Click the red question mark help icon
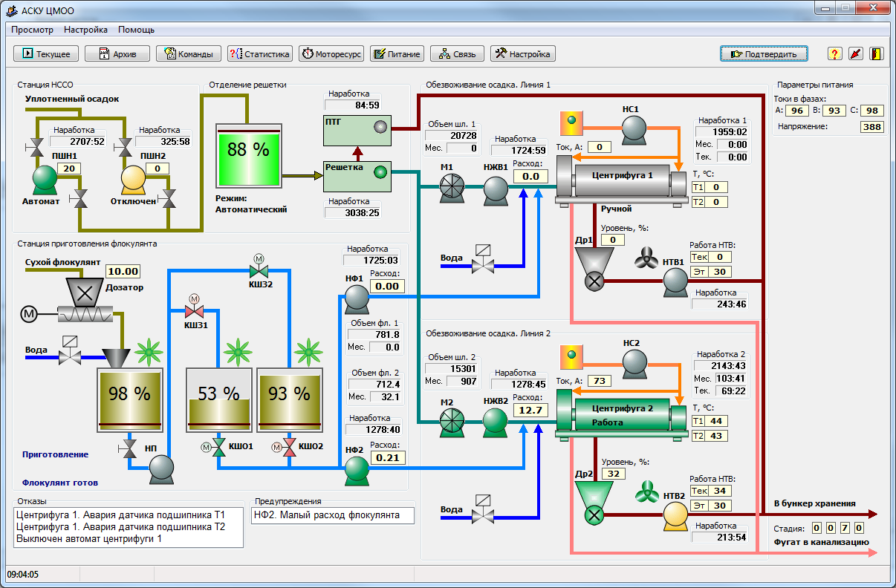The height and width of the screenshot is (588, 896). (835, 53)
